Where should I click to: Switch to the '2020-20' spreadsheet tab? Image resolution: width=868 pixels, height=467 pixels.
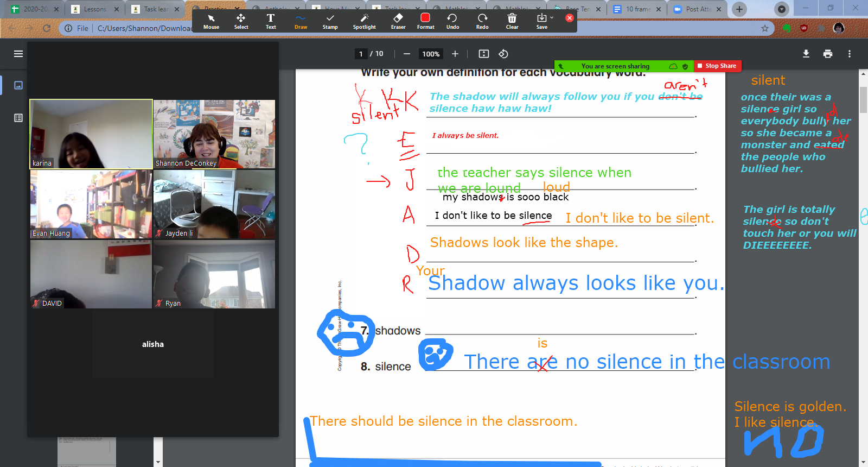[35, 9]
